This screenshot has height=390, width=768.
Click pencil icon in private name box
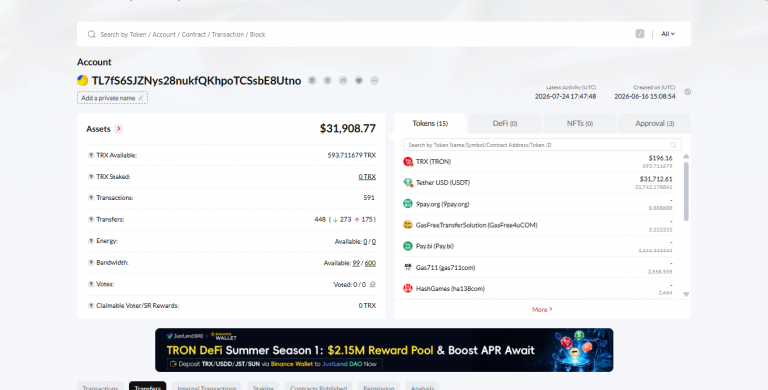[x=141, y=98]
